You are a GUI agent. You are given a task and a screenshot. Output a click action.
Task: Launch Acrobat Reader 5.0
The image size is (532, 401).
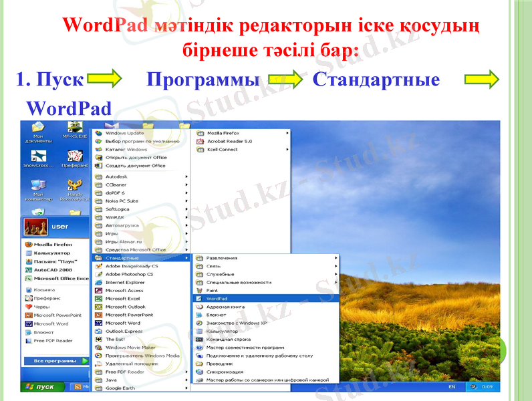242,141
